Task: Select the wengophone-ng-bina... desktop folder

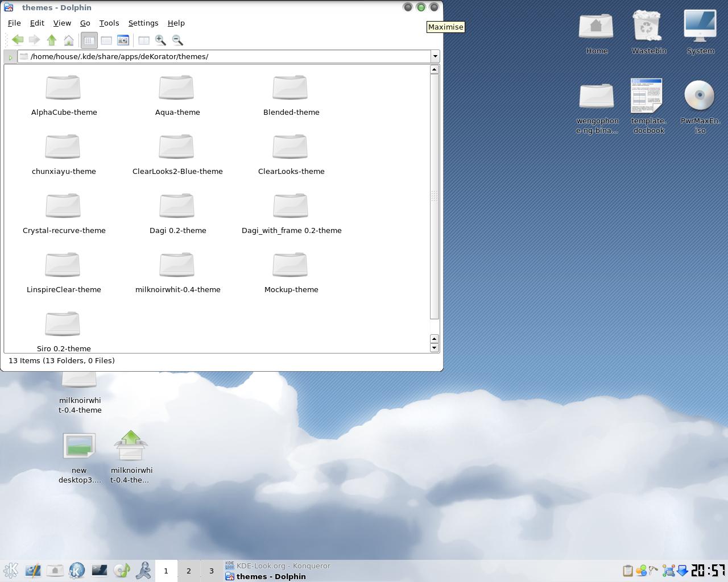Action: click(x=597, y=108)
